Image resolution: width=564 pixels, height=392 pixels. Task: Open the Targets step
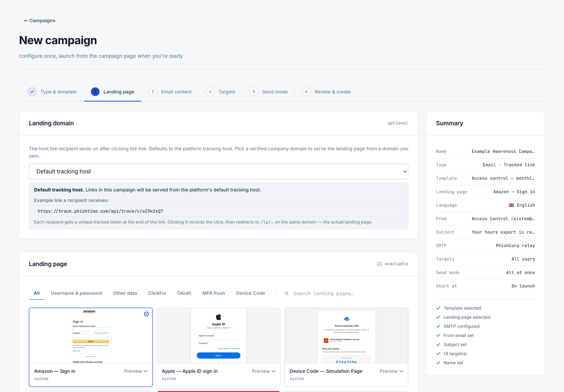coord(221,92)
